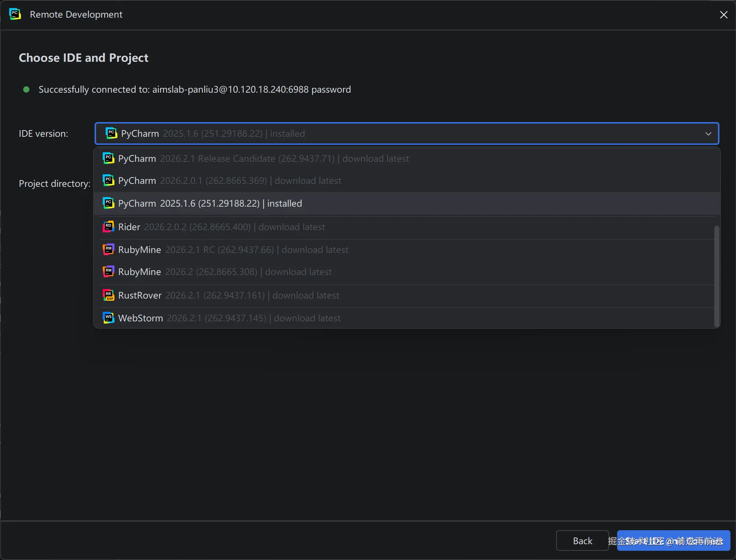Click the icon beside RubyMine 2026.2 (262.8665.308)
Viewport: 736px width, 560px height.
pos(108,272)
